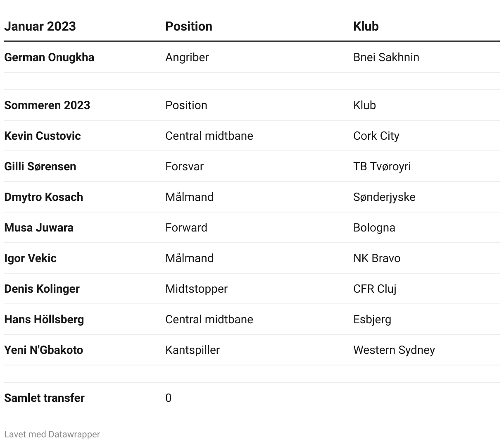Click Dmytro Kosach player name
The image size is (504, 444).
pos(43,197)
